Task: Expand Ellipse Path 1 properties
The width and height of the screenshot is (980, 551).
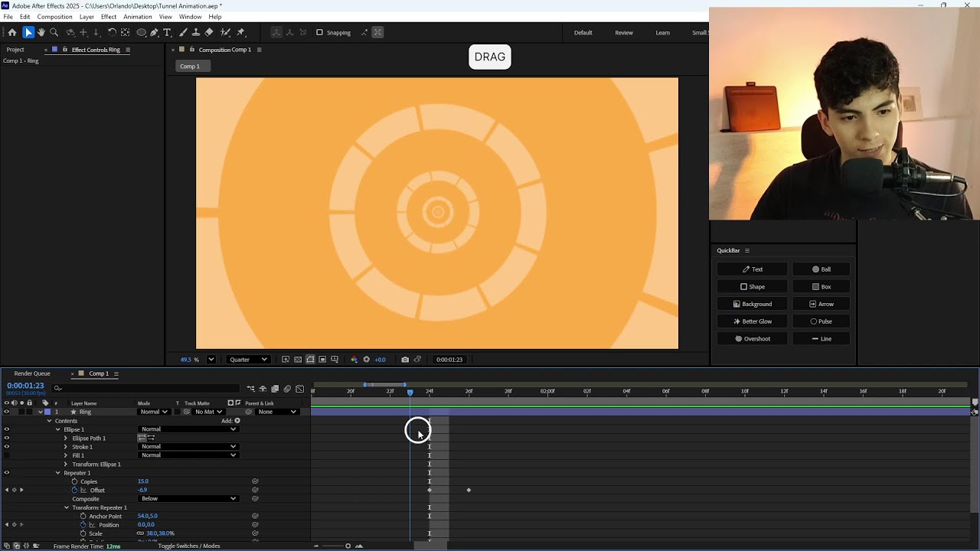Action: click(66, 439)
